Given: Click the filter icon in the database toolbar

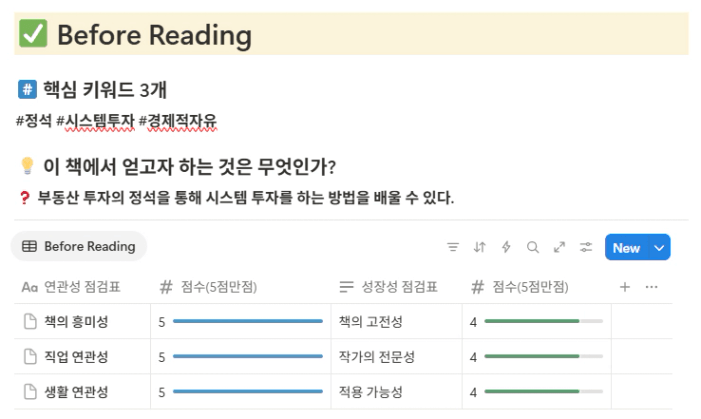Looking at the screenshot, I should [453, 247].
